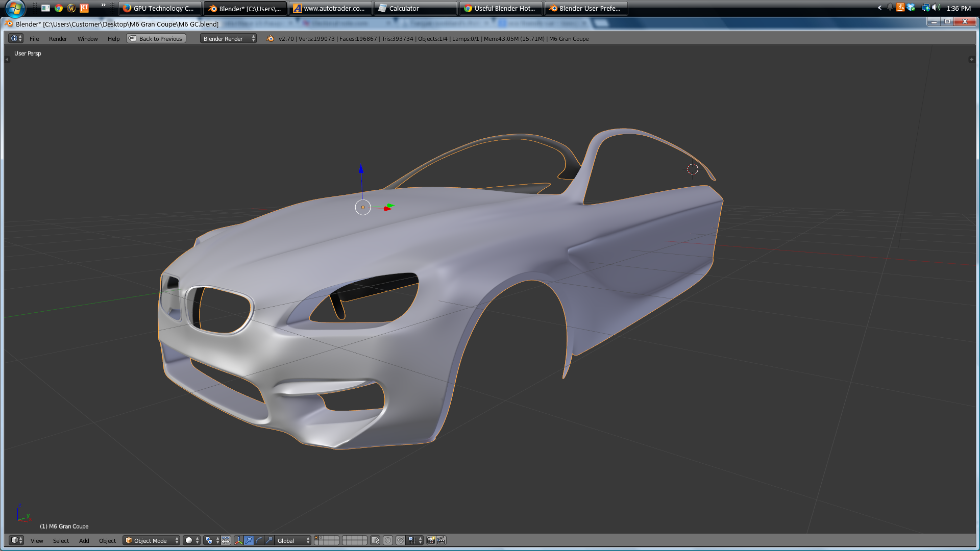Click the Dropbox tray icon
The height and width of the screenshot is (551, 980).
[911, 7]
